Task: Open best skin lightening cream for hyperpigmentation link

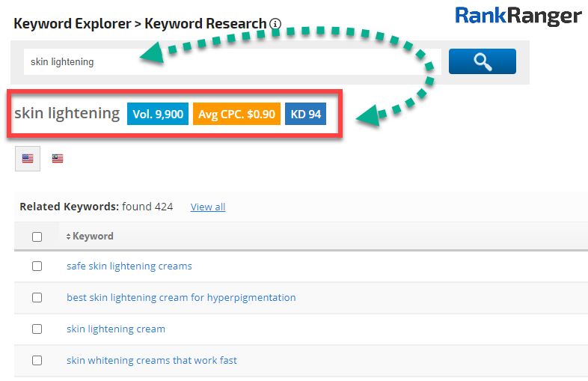Action: [181, 297]
